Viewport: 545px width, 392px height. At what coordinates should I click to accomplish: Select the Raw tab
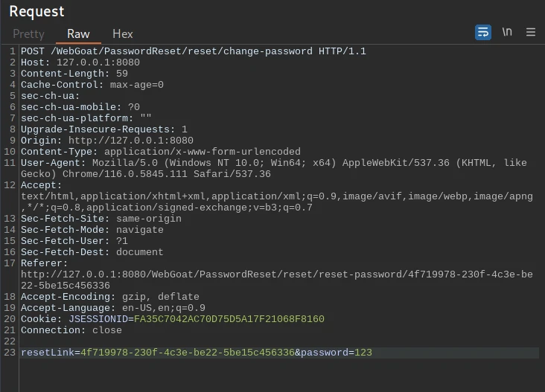78,33
